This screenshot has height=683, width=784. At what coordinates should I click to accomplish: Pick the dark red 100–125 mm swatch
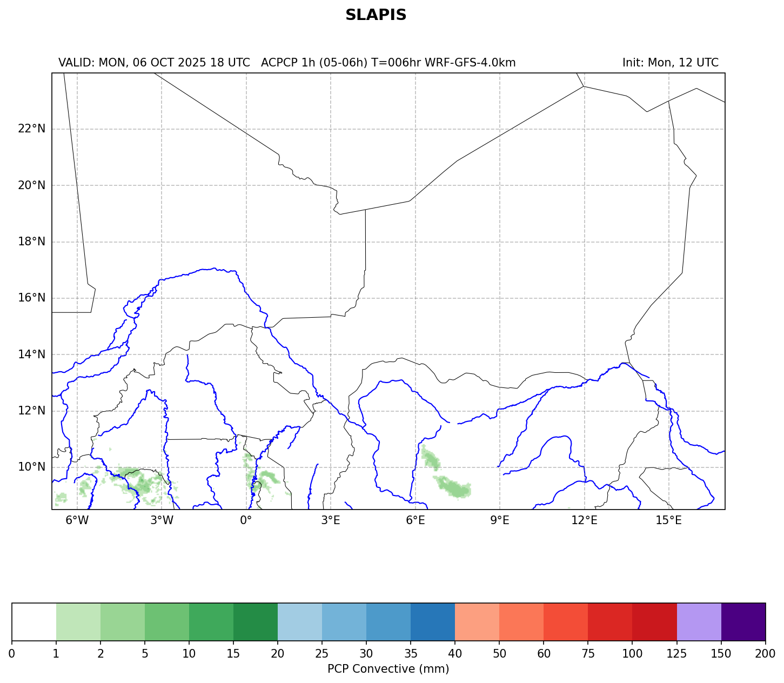click(654, 622)
